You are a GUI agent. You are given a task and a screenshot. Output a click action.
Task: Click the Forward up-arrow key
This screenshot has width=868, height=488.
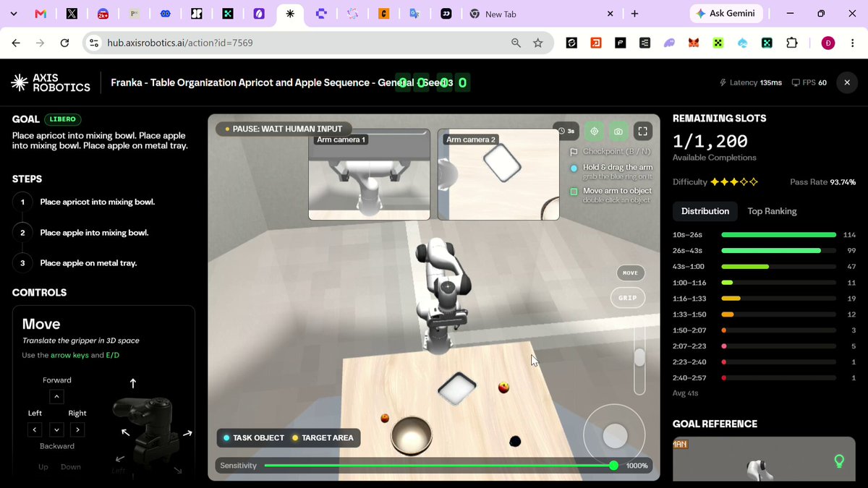tap(56, 396)
